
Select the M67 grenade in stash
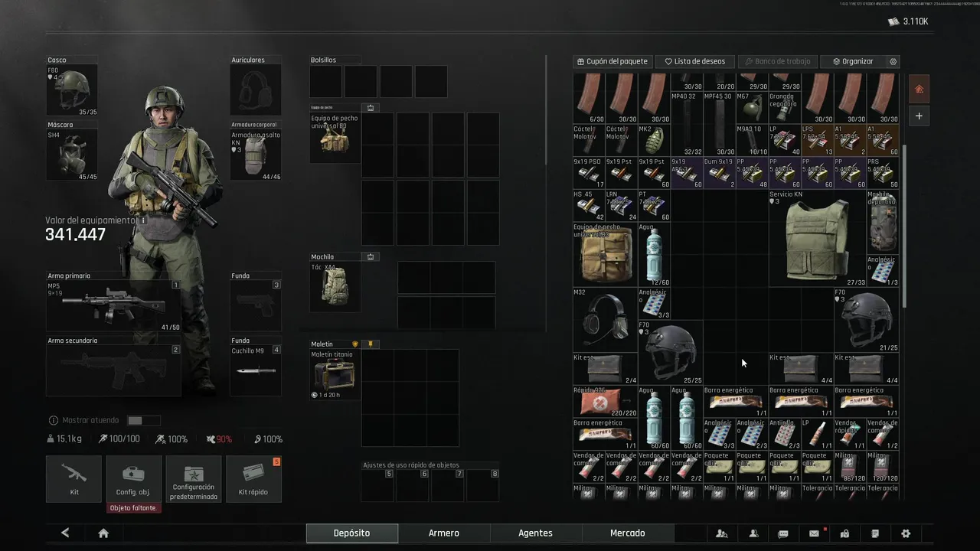click(x=752, y=107)
